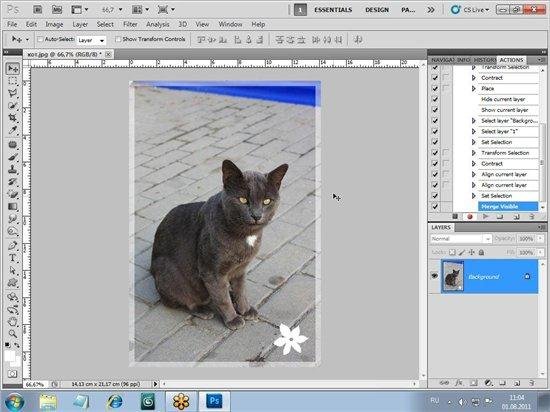550x412 pixels.
Task: Select the Quick Selection tool
Action: coord(13,106)
